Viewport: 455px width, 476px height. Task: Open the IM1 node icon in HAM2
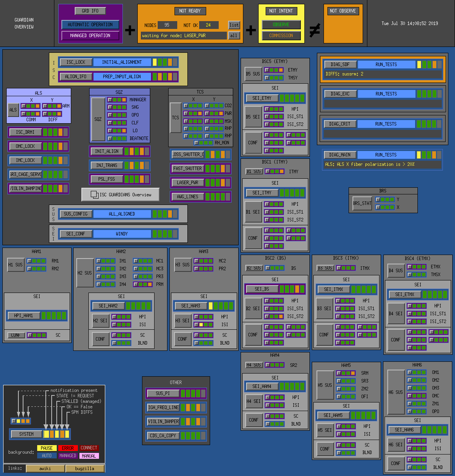pyautogui.click(x=99, y=261)
